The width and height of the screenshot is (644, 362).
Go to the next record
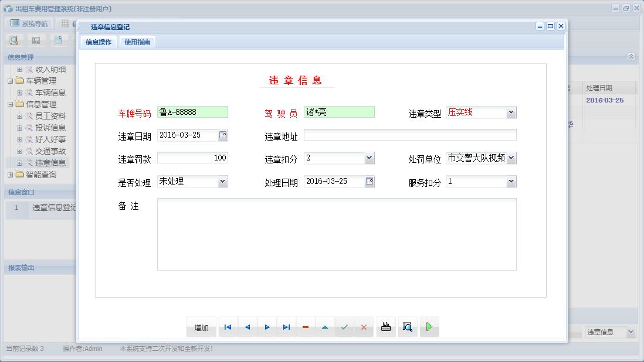[267, 327]
